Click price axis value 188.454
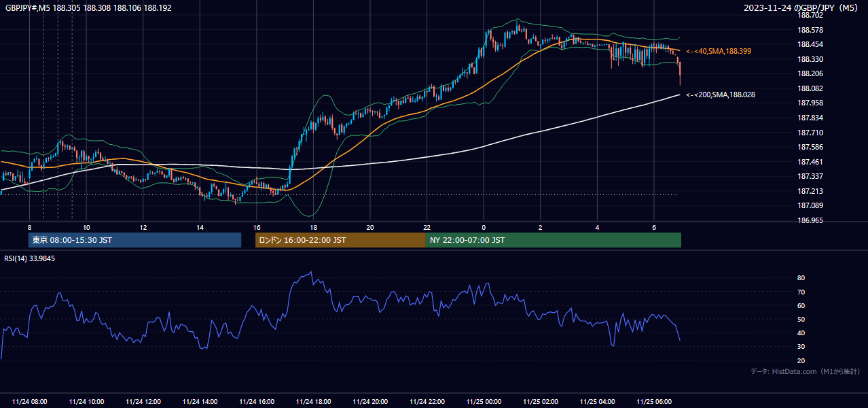Image resolution: width=868 pixels, height=408 pixels. 810,44
